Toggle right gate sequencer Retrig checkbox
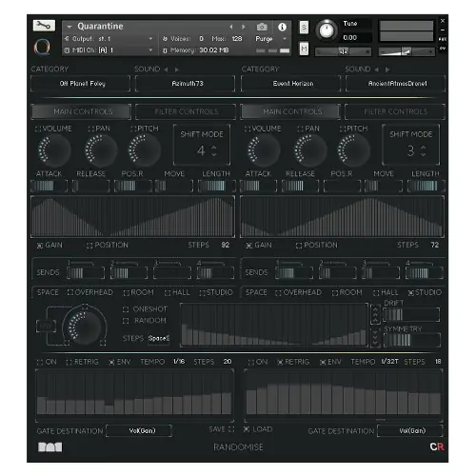Image resolution: width=476 pixels, height=476 pixels. coord(280,363)
